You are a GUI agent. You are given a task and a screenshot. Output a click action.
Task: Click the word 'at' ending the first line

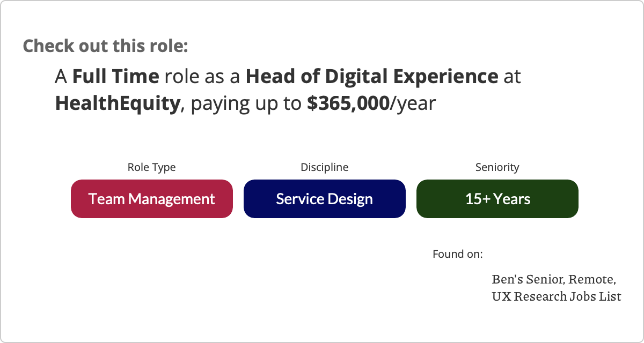[x=512, y=77]
